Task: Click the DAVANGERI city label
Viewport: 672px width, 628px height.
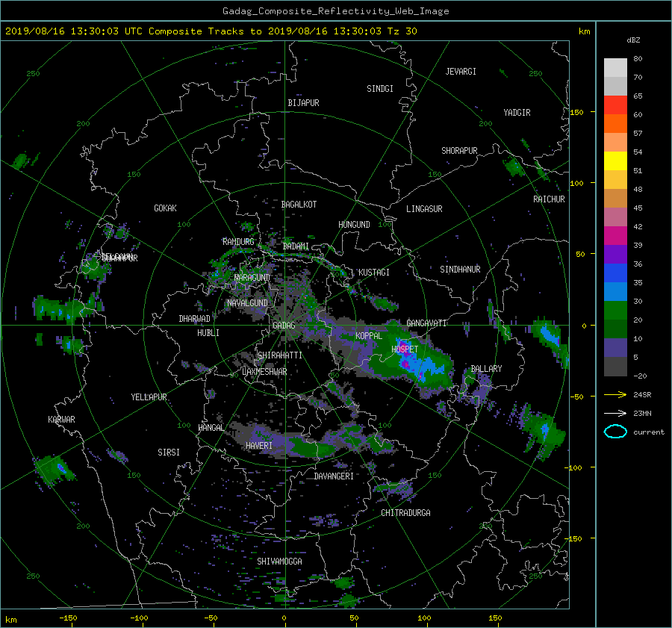Action: (x=334, y=476)
